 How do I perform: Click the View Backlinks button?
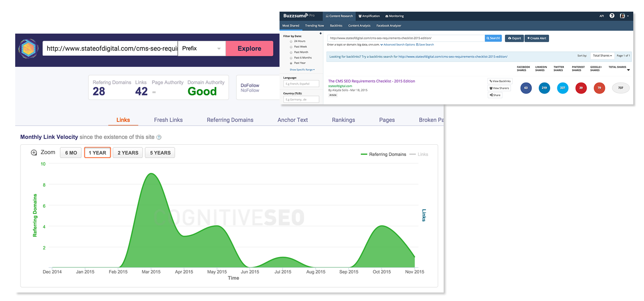point(500,81)
